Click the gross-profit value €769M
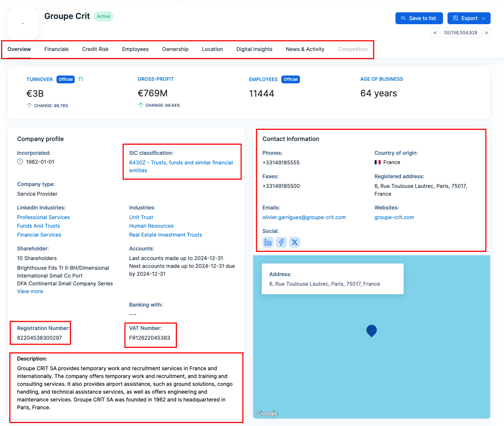The height and width of the screenshot is (426, 504). coord(153,93)
